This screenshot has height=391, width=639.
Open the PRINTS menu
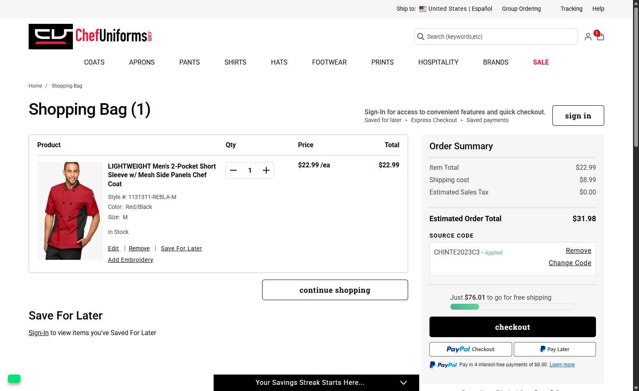click(x=382, y=62)
